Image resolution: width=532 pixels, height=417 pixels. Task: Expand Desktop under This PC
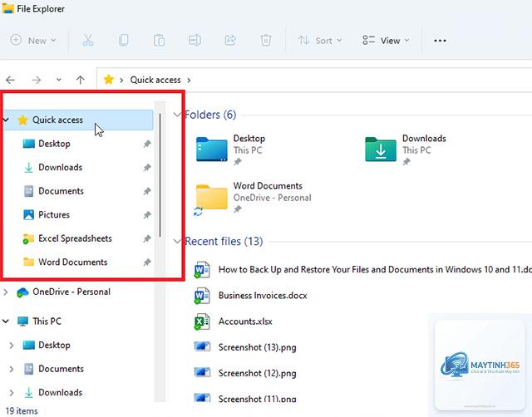[11, 345]
